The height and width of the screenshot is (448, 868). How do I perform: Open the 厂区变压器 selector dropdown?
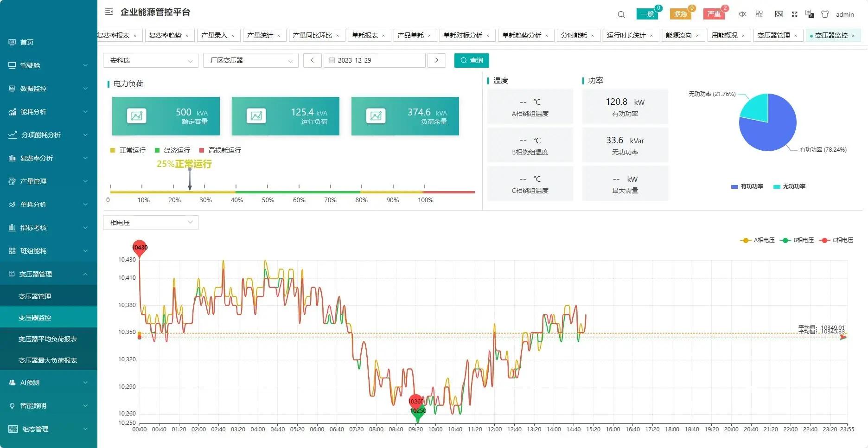[x=251, y=60]
